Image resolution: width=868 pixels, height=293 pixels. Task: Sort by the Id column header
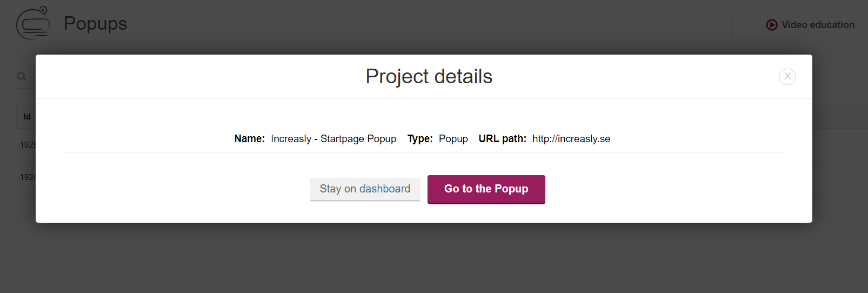27,117
